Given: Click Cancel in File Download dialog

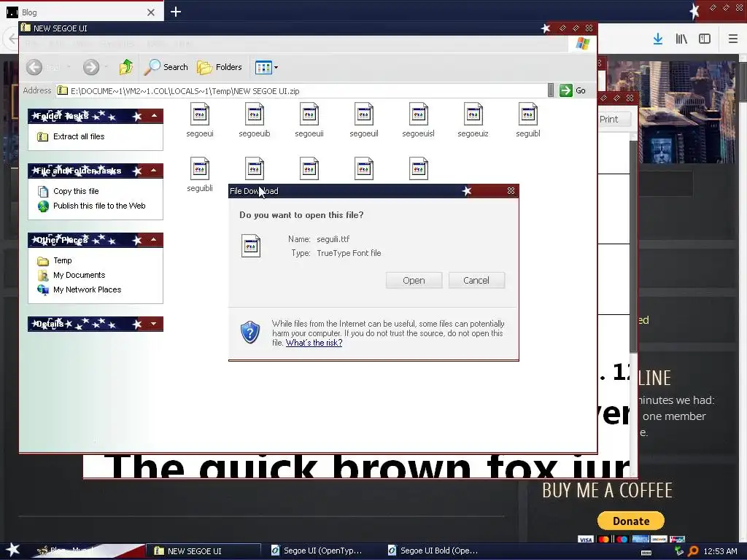Looking at the screenshot, I should pyautogui.click(x=476, y=281).
